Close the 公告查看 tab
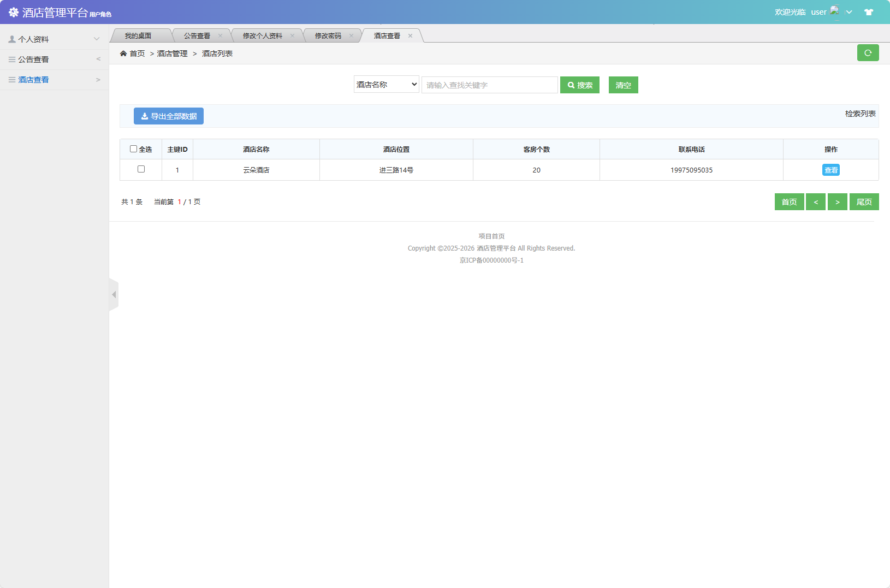The image size is (890, 588). point(220,36)
